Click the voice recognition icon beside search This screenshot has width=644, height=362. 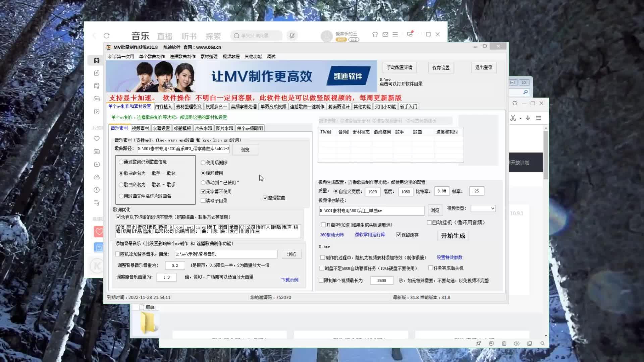point(292,36)
